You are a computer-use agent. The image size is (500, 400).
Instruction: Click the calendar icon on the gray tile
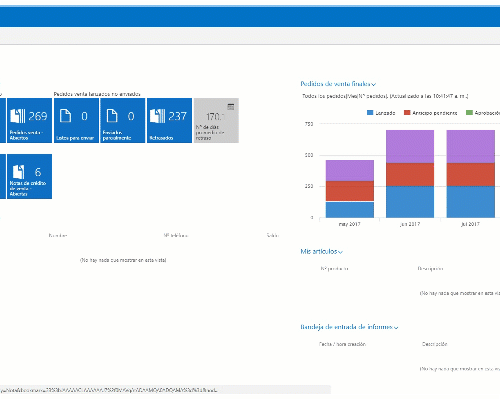[231, 107]
